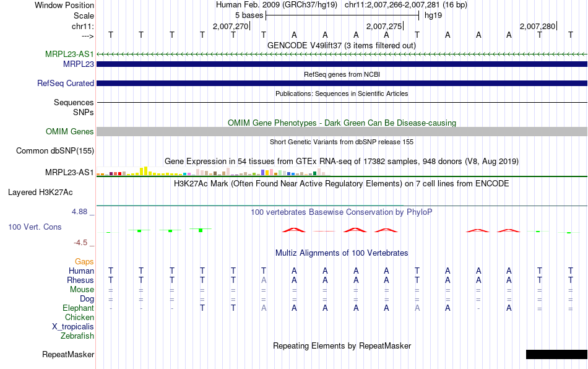Click the 2,007,280 ruler coordinate
The width and height of the screenshot is (588, 369).
click(537, 26)
